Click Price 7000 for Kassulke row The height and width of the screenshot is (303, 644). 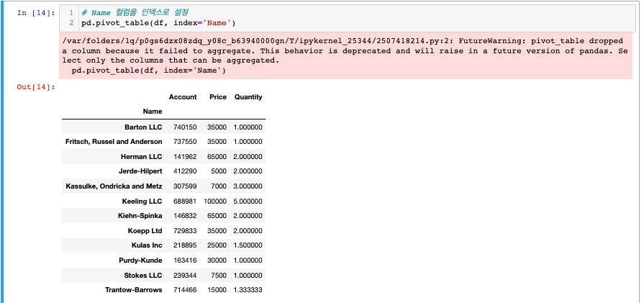pos(219,186)
